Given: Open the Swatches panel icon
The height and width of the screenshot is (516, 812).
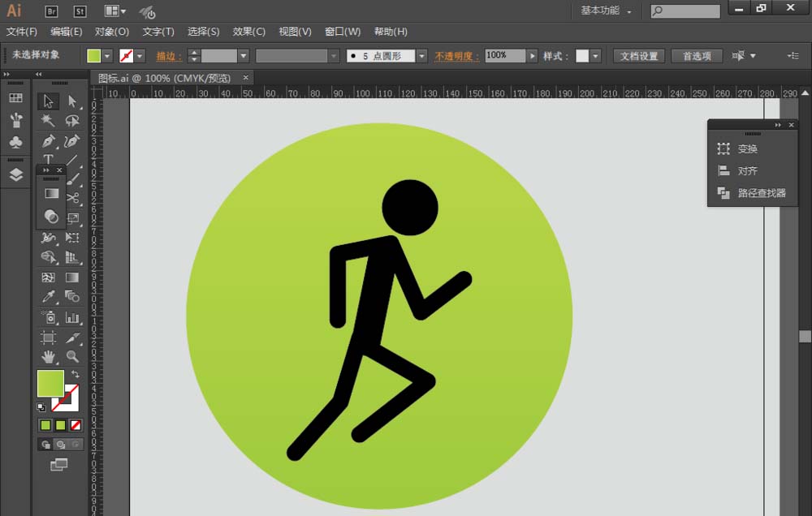Looking at the screenshot, I should [x=15, y=98].
